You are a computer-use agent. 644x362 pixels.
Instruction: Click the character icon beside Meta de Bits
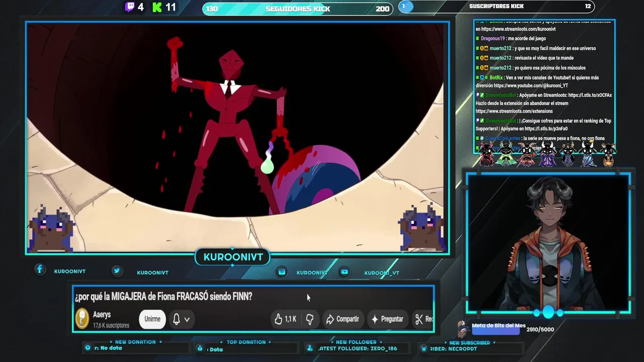tap(463, 328)
